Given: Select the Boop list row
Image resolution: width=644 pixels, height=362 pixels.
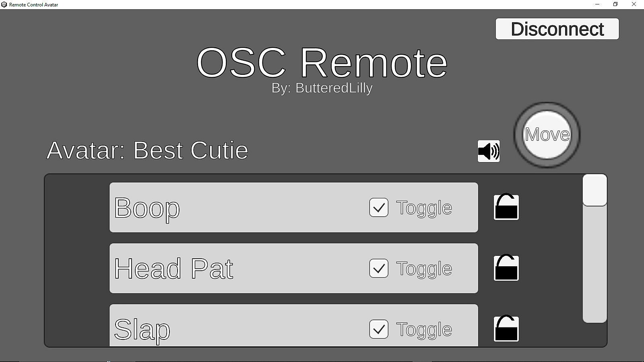Looking at the screenshot, I should tap(242, 208).
